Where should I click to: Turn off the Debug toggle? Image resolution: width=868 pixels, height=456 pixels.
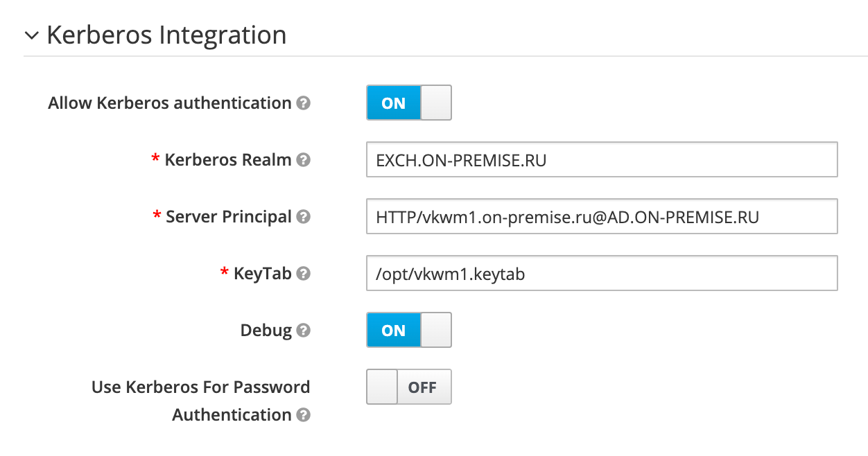(408, 331)
